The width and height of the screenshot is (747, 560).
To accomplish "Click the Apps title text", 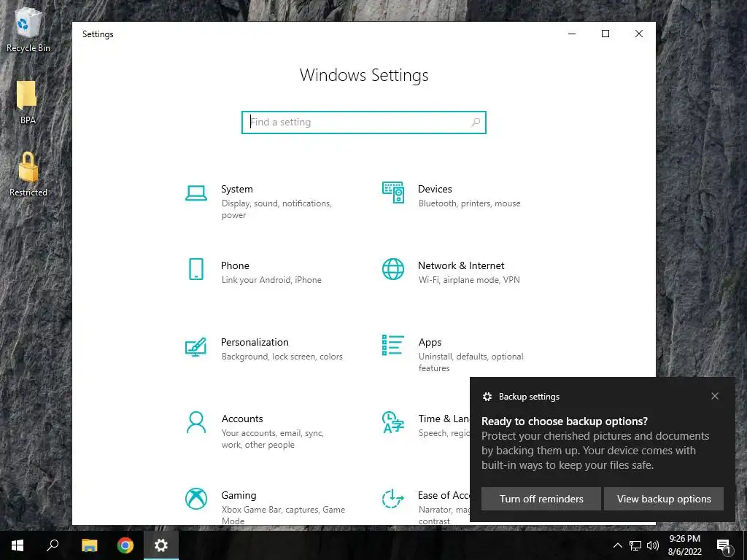I will point(430,343).
